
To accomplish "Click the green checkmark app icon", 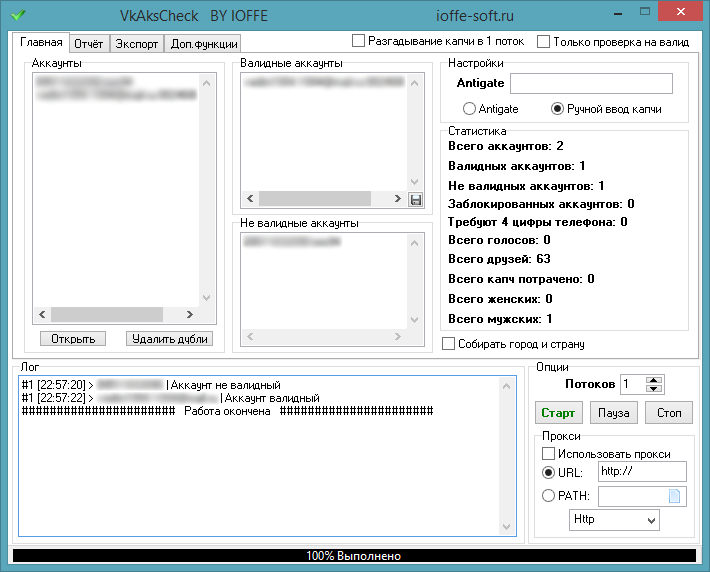I will pyautogui.click(x=18, y=15).
